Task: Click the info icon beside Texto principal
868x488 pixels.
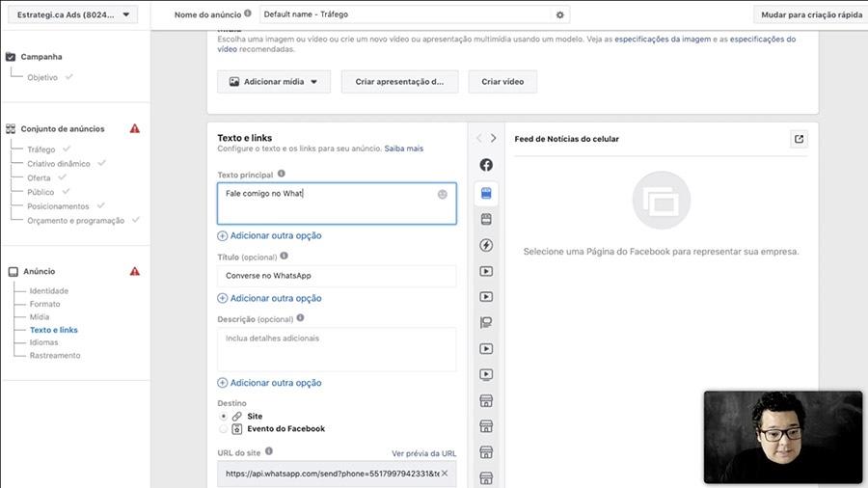Action: tap(282, 174)
